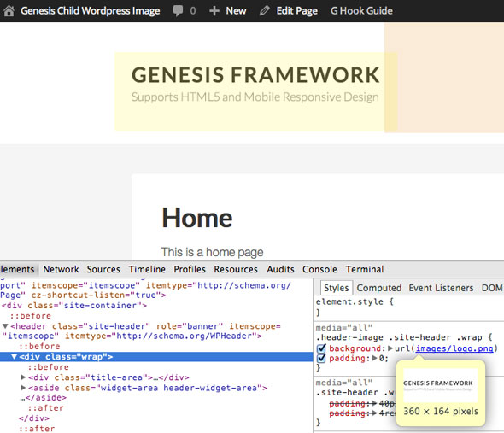Uncheck the background property checkbox
This screenshot has height=433, width=504.
321,348
